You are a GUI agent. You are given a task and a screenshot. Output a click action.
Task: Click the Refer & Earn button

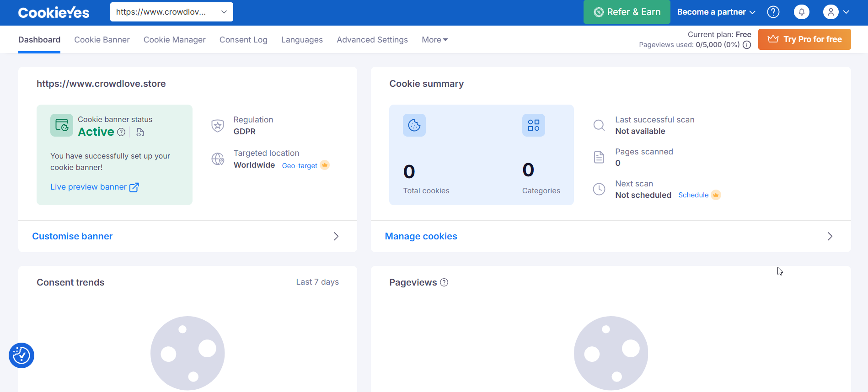[627, 12]
